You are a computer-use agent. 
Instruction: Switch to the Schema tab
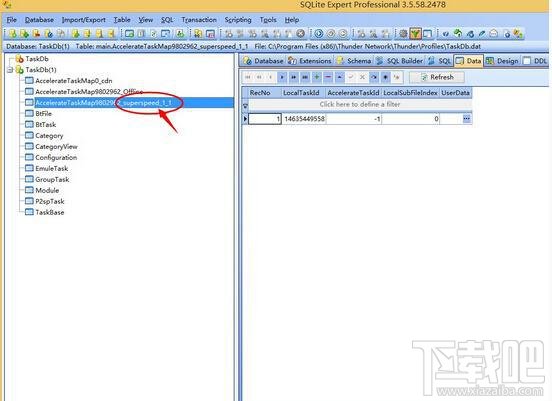point(354,61)
